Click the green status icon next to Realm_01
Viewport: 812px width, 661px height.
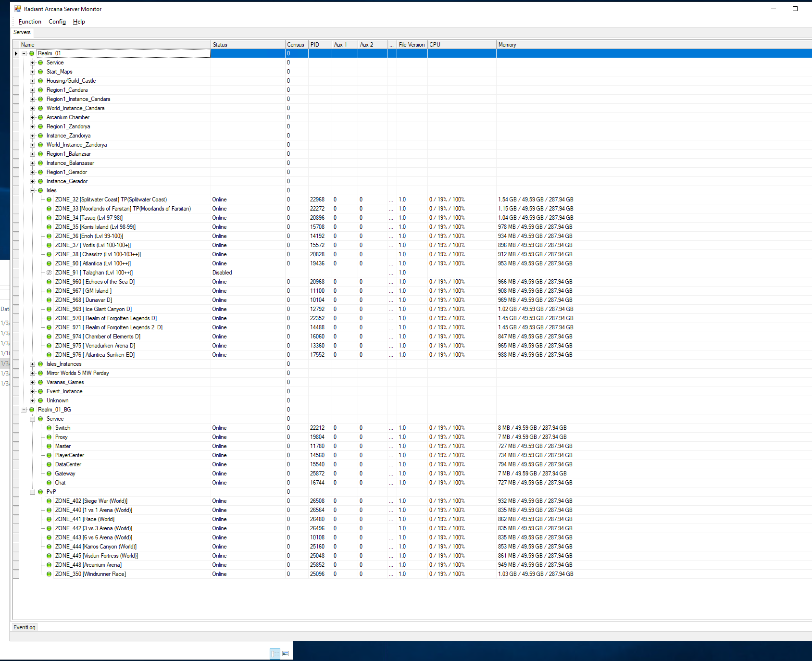32,53
